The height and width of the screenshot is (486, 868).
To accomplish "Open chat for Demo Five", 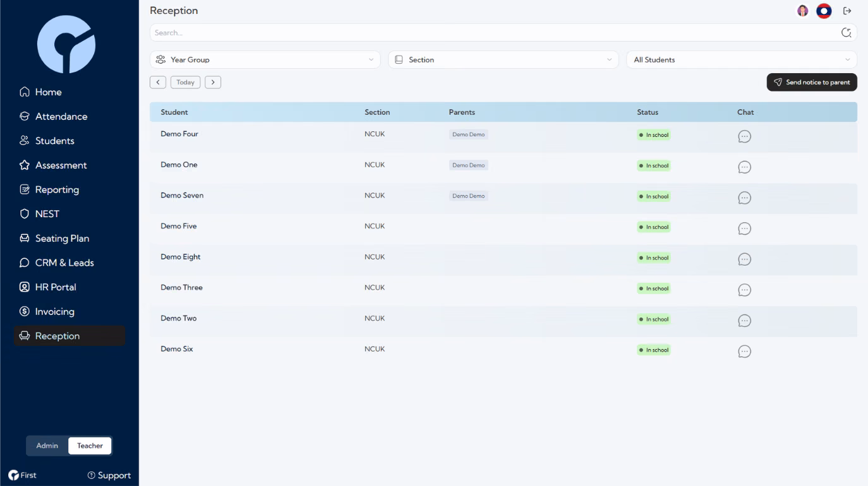I will click(745, 228).
